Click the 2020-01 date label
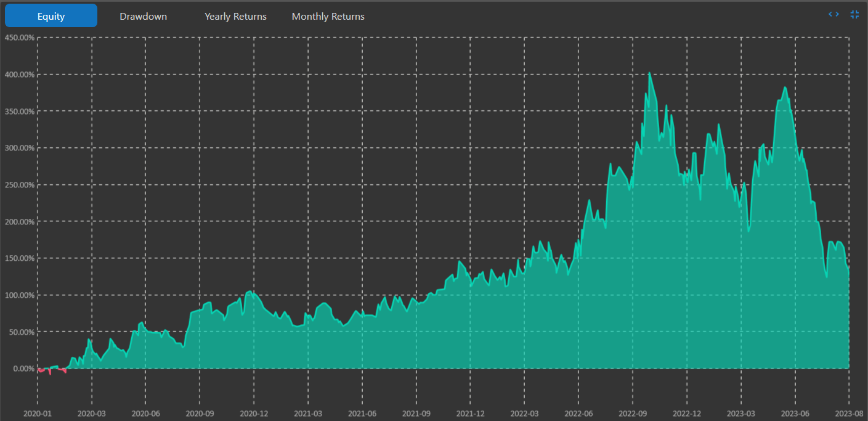The width and height of the screenshot is (868, 421). click(38, 413)
